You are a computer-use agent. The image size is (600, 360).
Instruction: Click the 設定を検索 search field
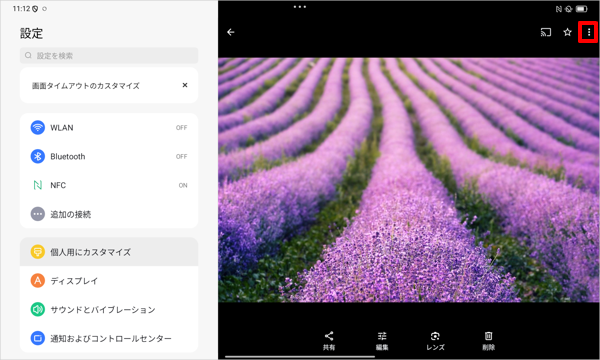(x=109, y=55)
